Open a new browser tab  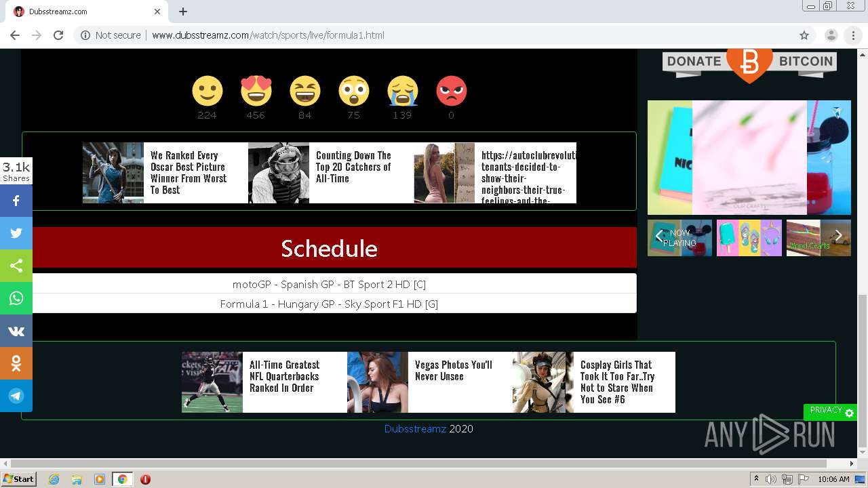coord(183,12)
